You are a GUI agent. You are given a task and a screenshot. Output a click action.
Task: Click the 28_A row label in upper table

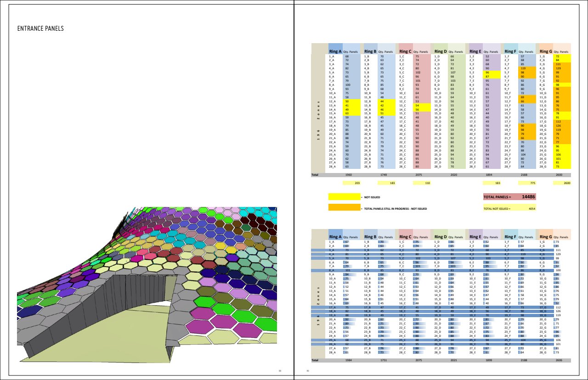[332, 167]
